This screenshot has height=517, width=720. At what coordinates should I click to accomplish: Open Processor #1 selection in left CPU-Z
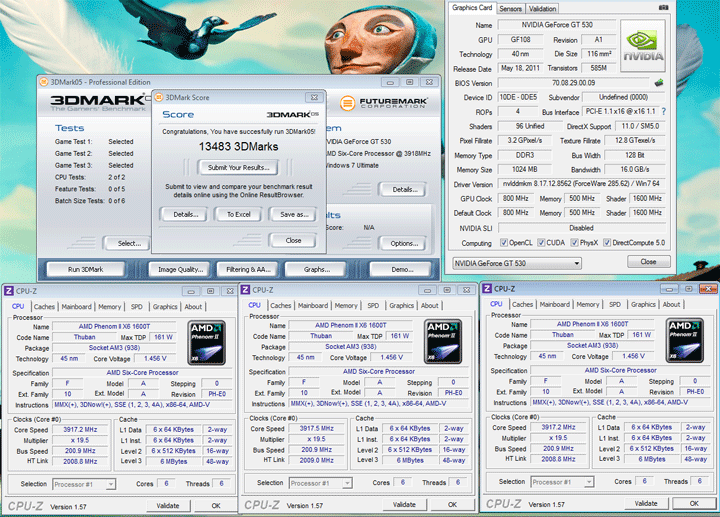click(x=84, y=484)
